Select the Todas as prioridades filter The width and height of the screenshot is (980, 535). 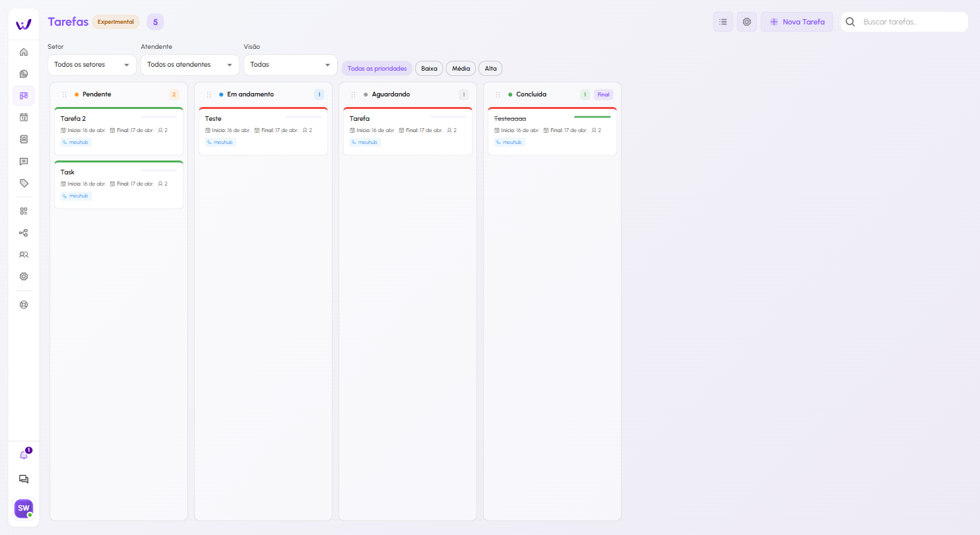(x=377, y=69)
